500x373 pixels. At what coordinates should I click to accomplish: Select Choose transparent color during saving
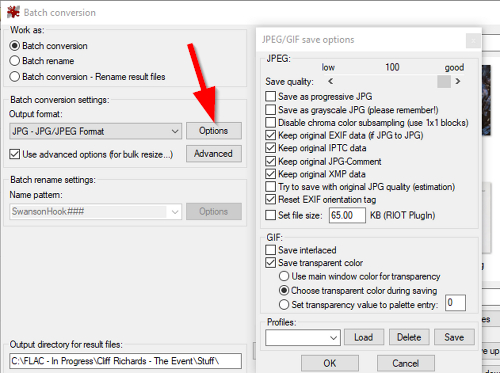[284, 290]
